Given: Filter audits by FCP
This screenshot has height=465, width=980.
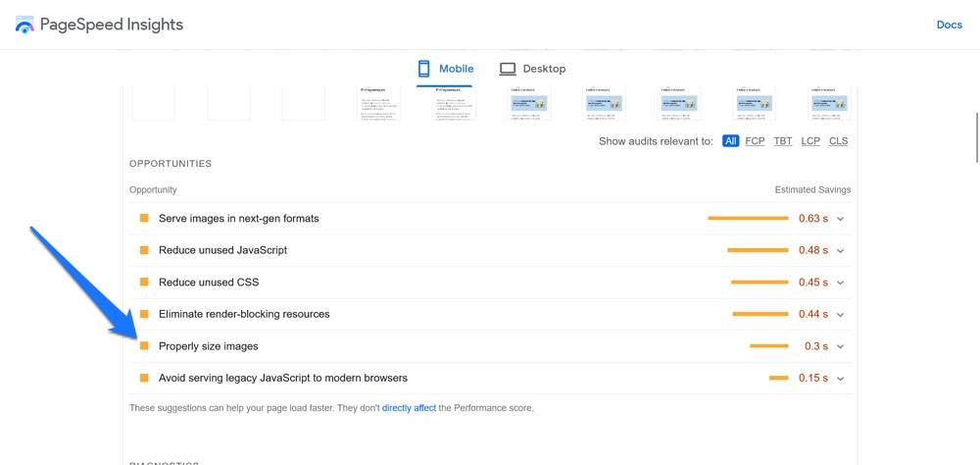Looking at the screenshot, I should (755, 141).
